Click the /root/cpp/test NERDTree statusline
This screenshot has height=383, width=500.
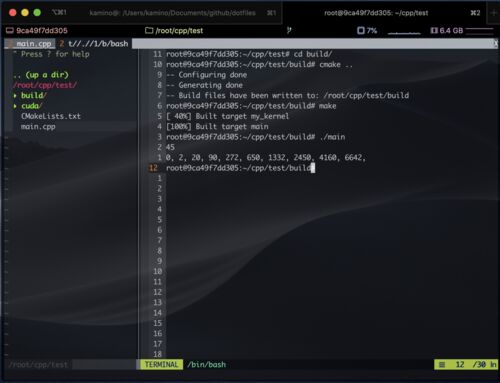tap(38, 365)
